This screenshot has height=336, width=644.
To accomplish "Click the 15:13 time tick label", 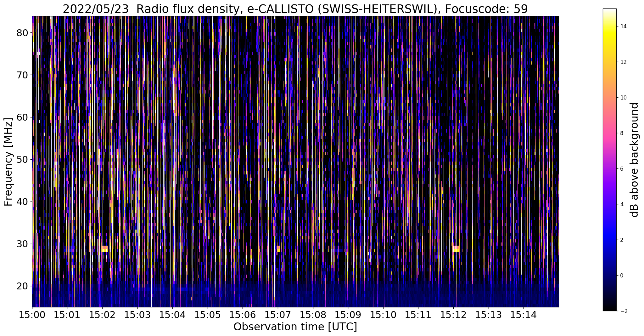I will tap(489, 315).
